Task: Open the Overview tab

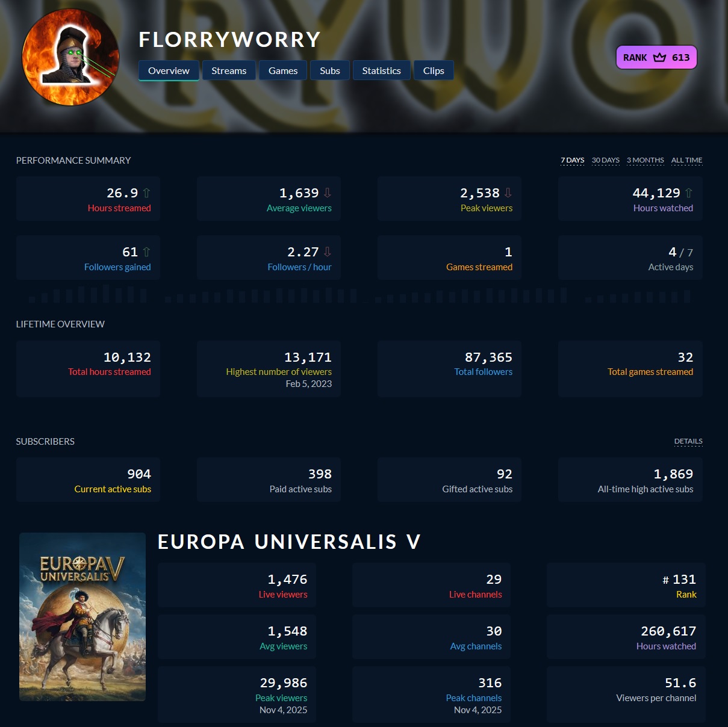Action: click(x=169, y=70)
